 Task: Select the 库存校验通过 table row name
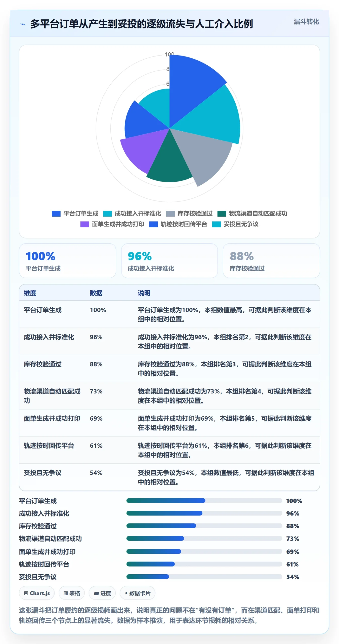click(43, 364)
